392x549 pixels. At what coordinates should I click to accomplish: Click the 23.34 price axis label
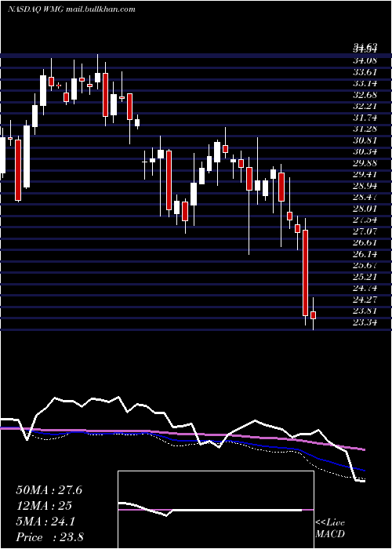point(365,322)
